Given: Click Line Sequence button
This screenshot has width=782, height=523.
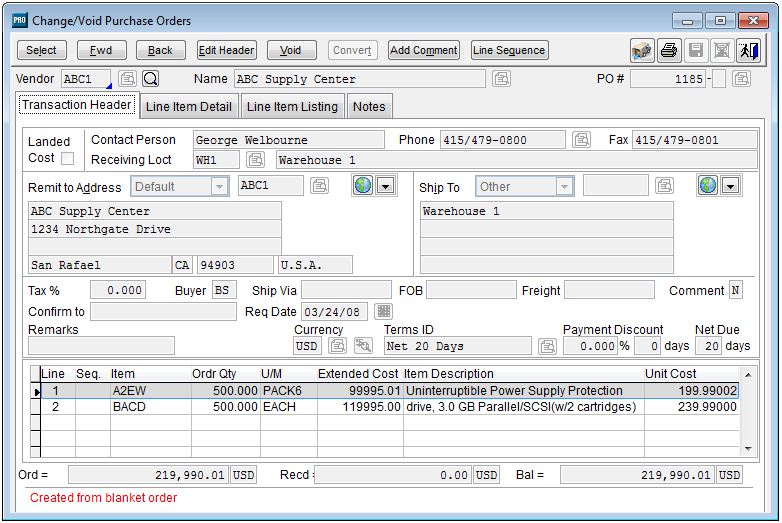Looking at the screenshot, I should 509,50.
